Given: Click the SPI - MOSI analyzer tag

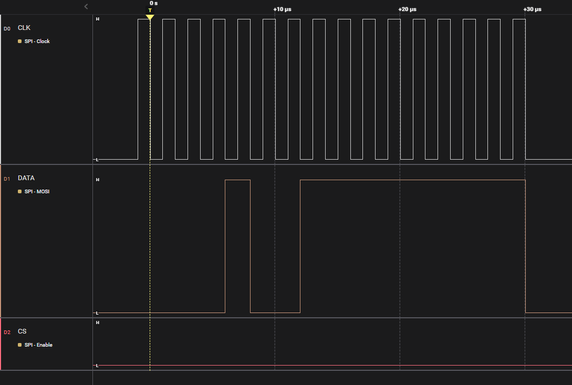Looking at the screenshot, I should click(x=37, y=192).
